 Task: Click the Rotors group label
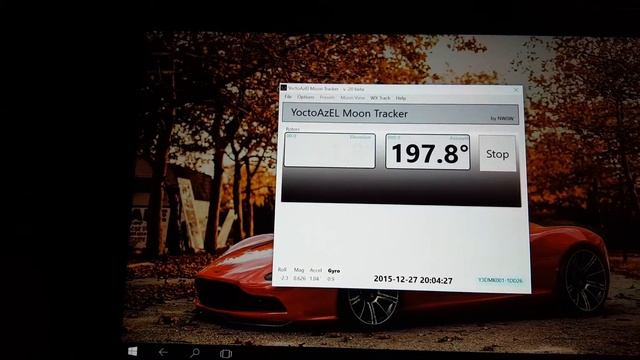292,129
